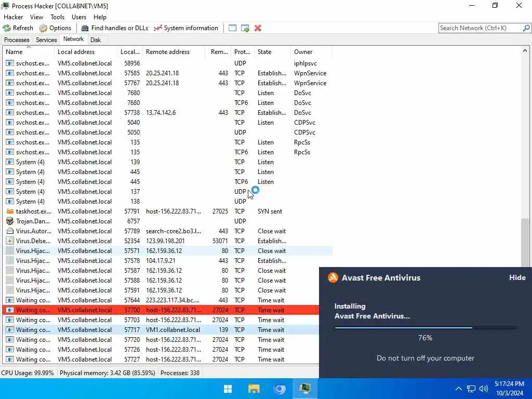This screenshot has width=532, height=399.
Task: Click the Refresh toolbar button
Action: [18, 28]
